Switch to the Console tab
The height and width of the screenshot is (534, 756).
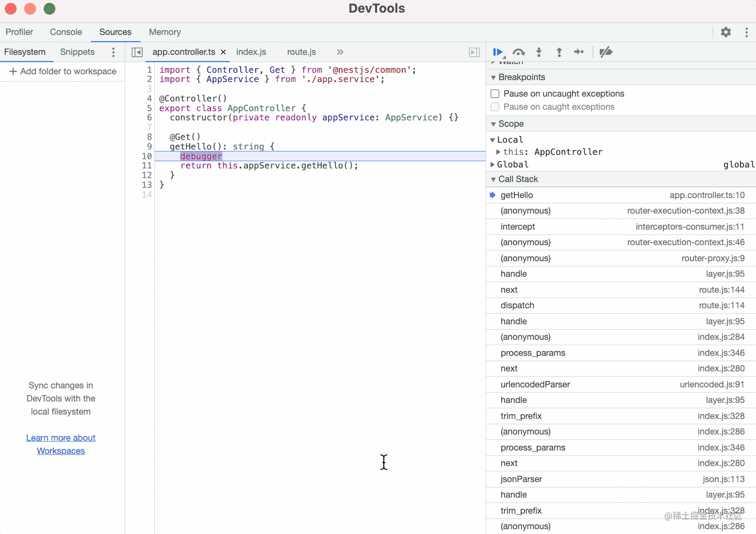pos(66,32)
